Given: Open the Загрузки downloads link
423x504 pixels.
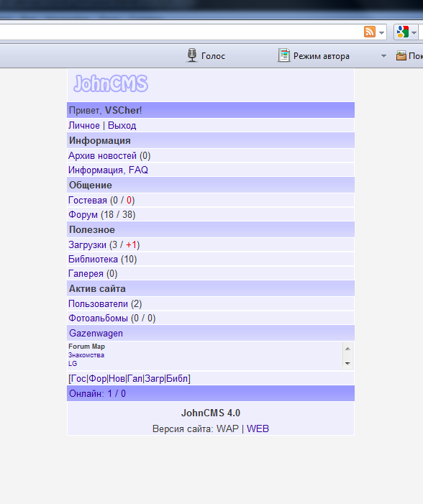Looking at the screenshot, I should (x=87, y=245).
